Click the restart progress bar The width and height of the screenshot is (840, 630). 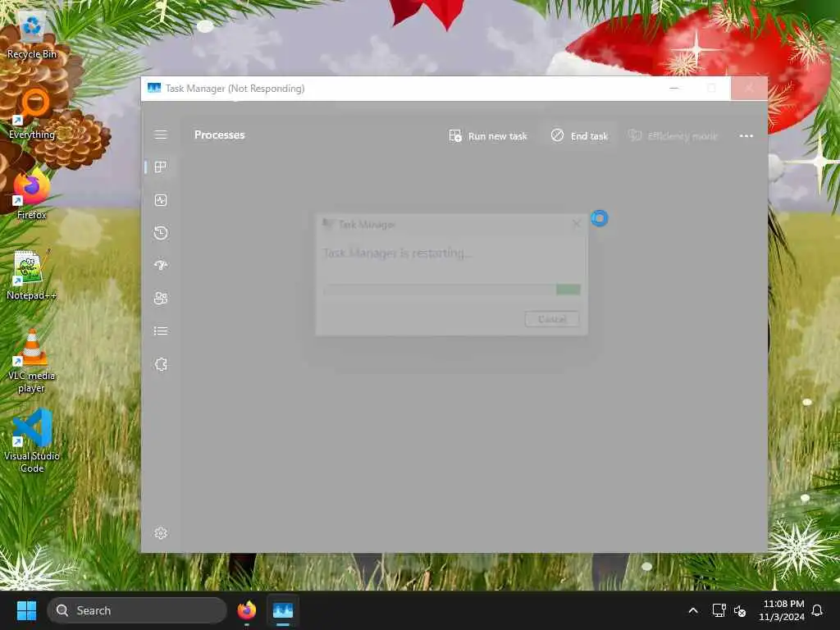(452, 290)
